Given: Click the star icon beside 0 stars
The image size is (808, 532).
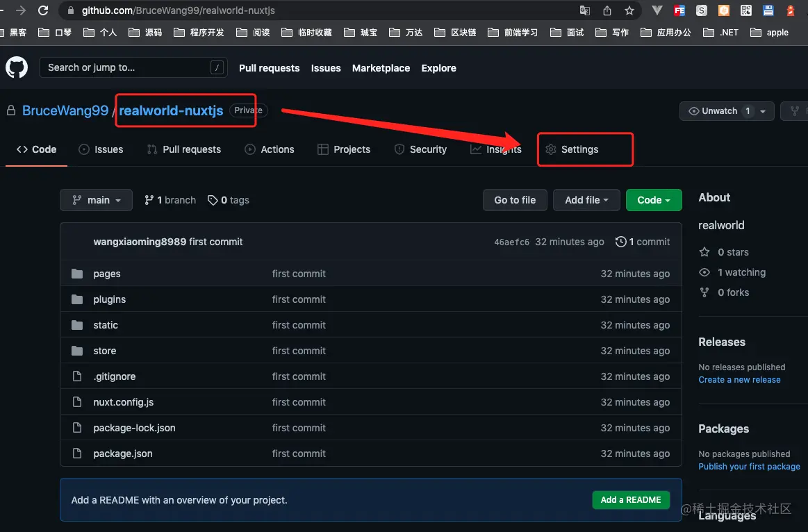Looking at the screenshot, I should [x=704, y=252].
